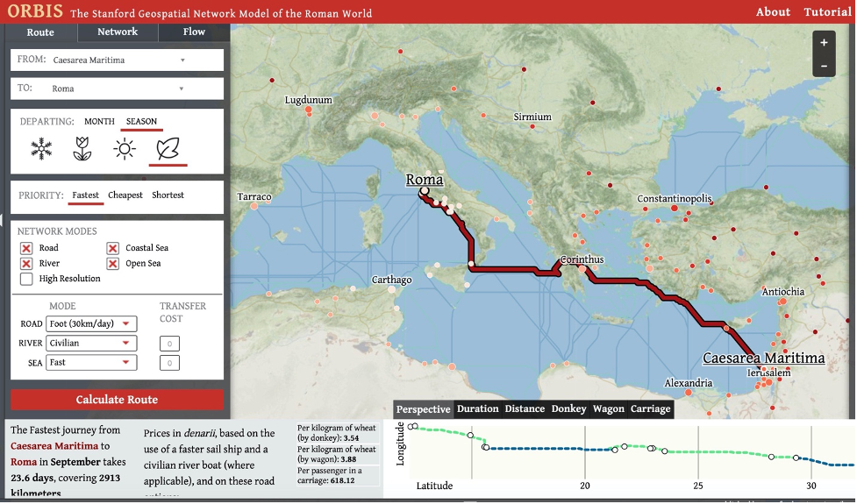Open the TO dropdown showing Roma
Image resolution: width=857 pixels, height=504 pixels.
[x=117, y=89]
